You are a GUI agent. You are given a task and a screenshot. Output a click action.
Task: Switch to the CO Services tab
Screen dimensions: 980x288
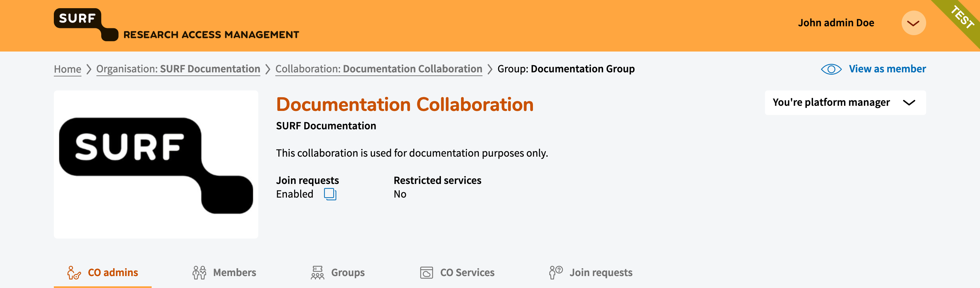click(457, 273)
